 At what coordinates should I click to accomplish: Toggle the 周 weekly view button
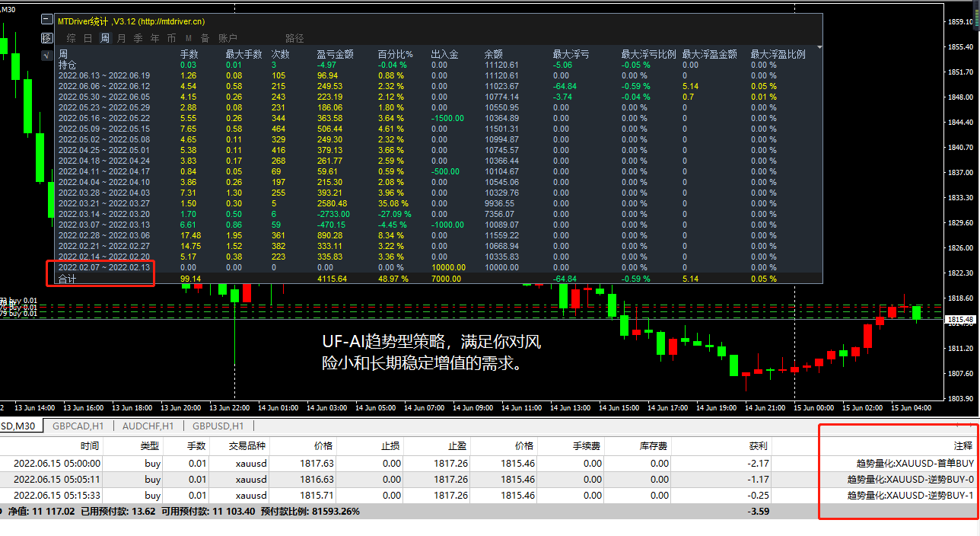coord(104,37)
